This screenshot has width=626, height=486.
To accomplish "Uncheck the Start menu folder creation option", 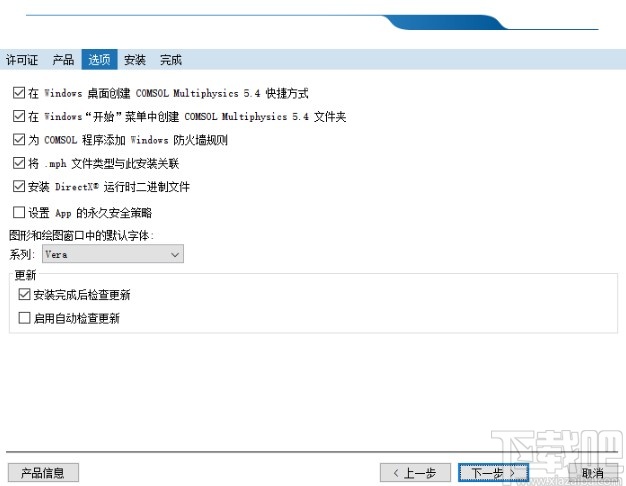I will click(19, 116).
